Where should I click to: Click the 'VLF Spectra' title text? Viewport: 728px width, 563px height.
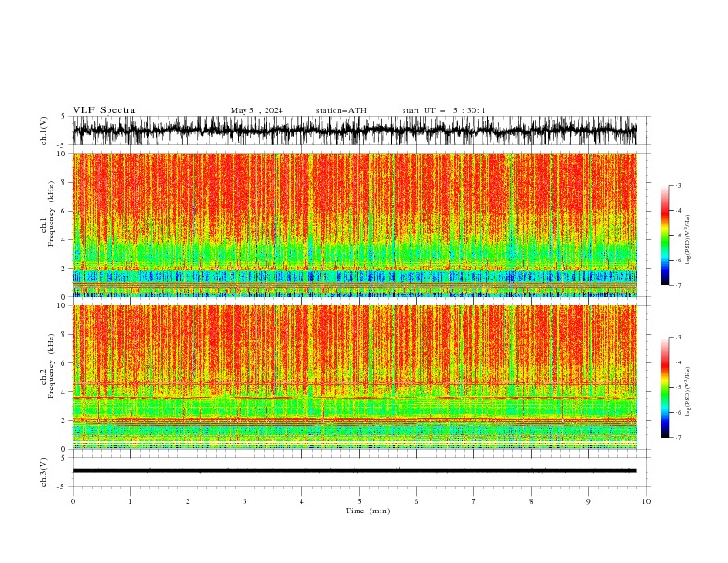coord(104,110)
